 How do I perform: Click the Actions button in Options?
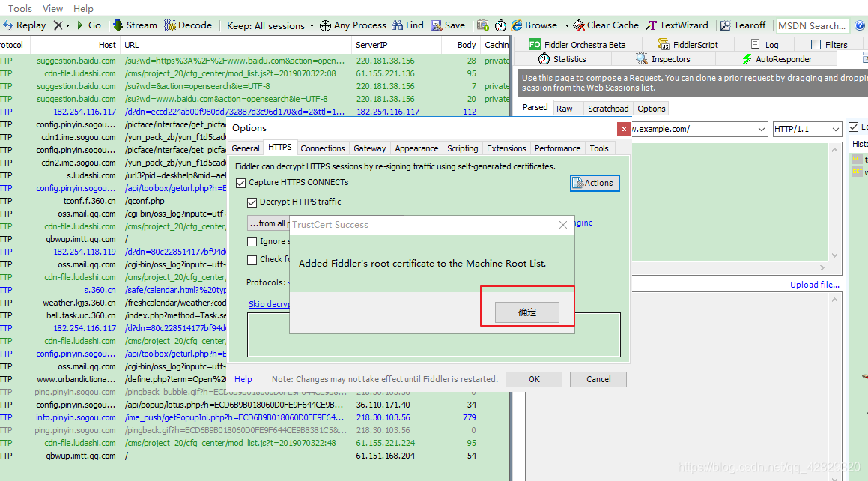[x=595, y=184]
